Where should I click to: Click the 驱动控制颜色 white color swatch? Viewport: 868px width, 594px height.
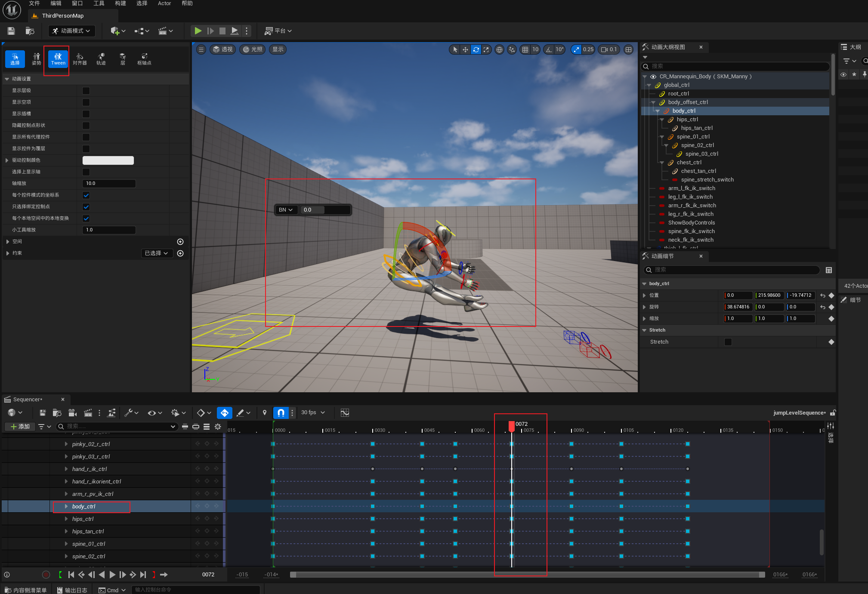point(108,160)
